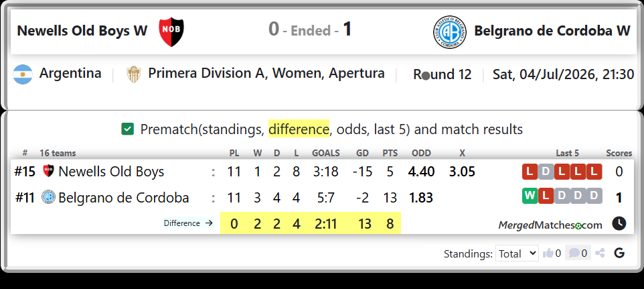This screenshot has height=289, width=644.
Task: Click the Primera Division A, Women, Apertura text
Action: pyautogui.click(x=266, y=73)
